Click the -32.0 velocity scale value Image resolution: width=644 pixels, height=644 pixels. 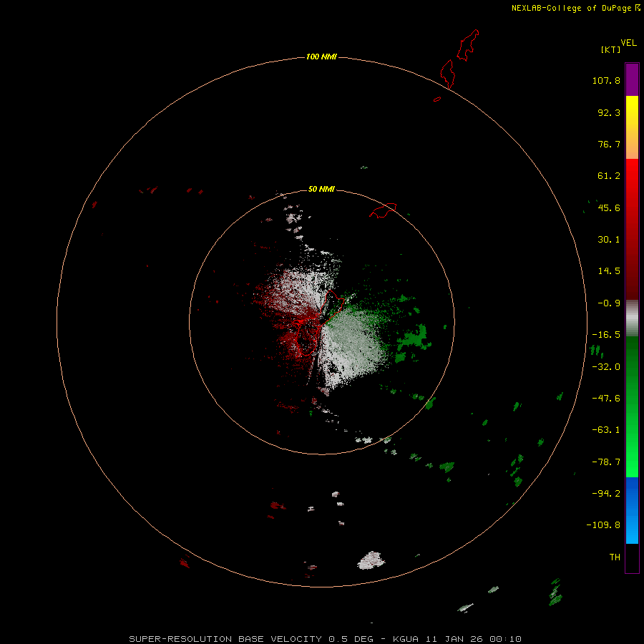pyautogui.click(x=606, y=367)
